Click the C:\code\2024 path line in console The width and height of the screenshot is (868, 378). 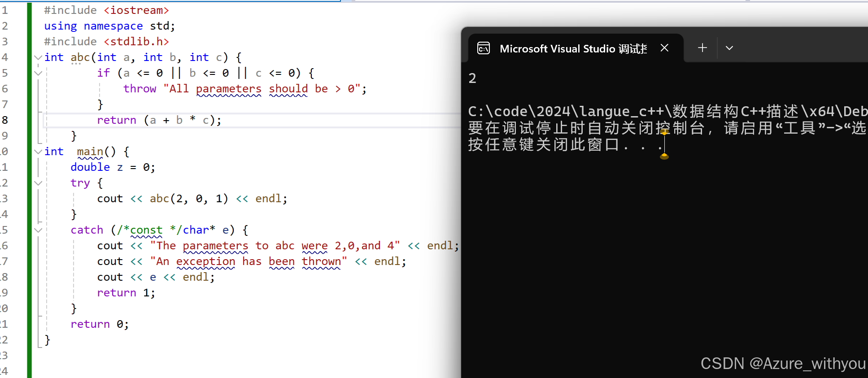668,111
